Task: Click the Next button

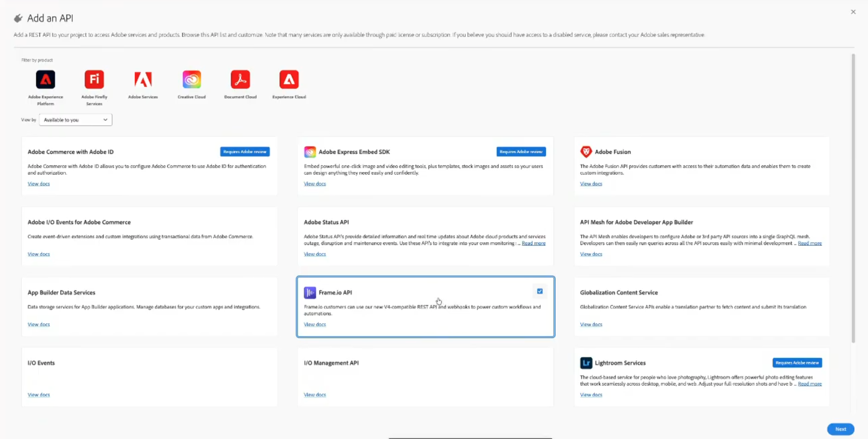Action: (x=841, y=429)
